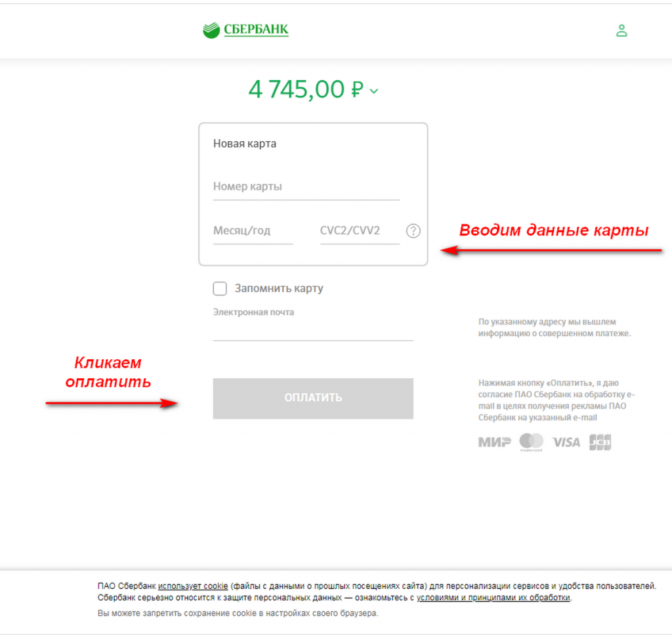This screenshot has width=672, height=635.
Task: Open the CVC2/CVV2 help question icon
Action: click(x=413, y=230)
